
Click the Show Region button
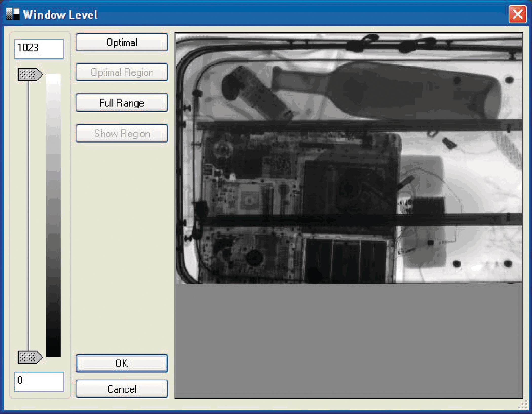coord(122,133)
